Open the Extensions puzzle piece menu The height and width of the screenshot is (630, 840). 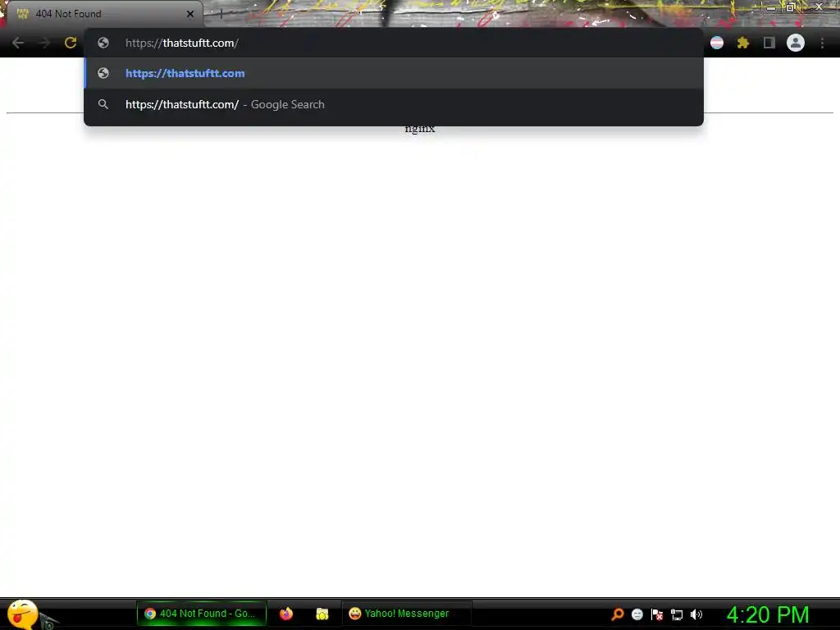[x=742, y=43]
